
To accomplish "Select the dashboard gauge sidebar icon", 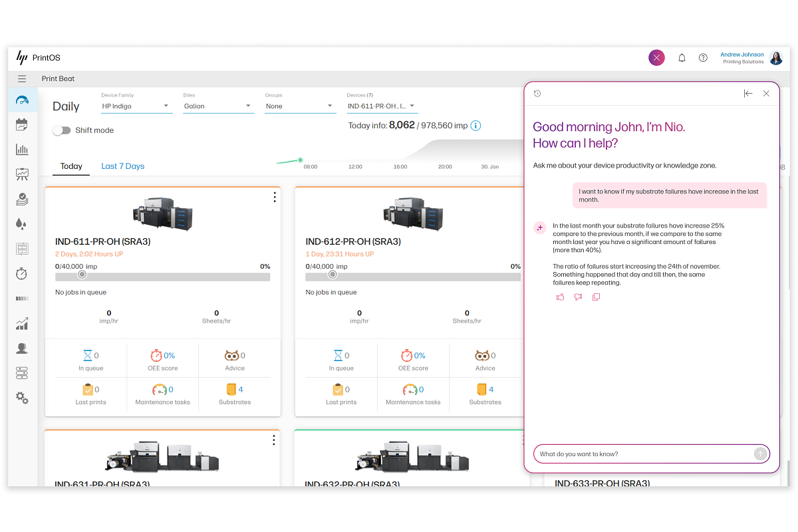I will coord(22,100).
